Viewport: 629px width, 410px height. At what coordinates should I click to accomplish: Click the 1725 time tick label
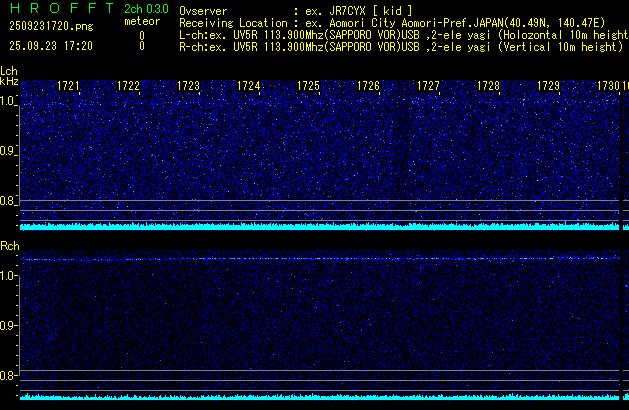(308, 87)
